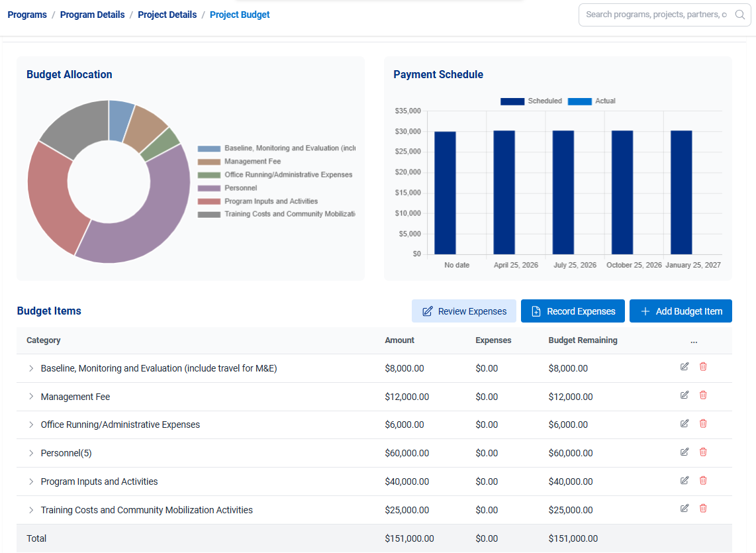Image resolution: width=756 pixels, height=553 pixels.
Task: Expand the Program Inputs and Activities row
Action: [x=31, y=481]
